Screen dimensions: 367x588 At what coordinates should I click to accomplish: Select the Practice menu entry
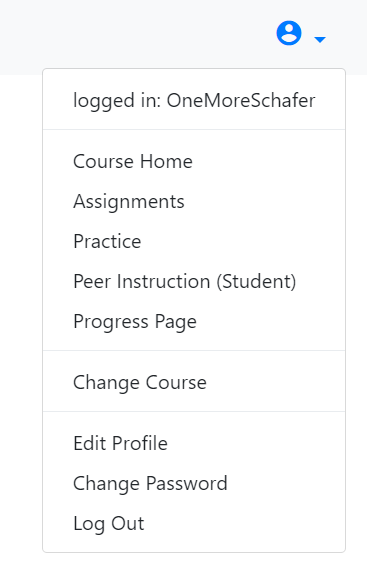(194, 241)
